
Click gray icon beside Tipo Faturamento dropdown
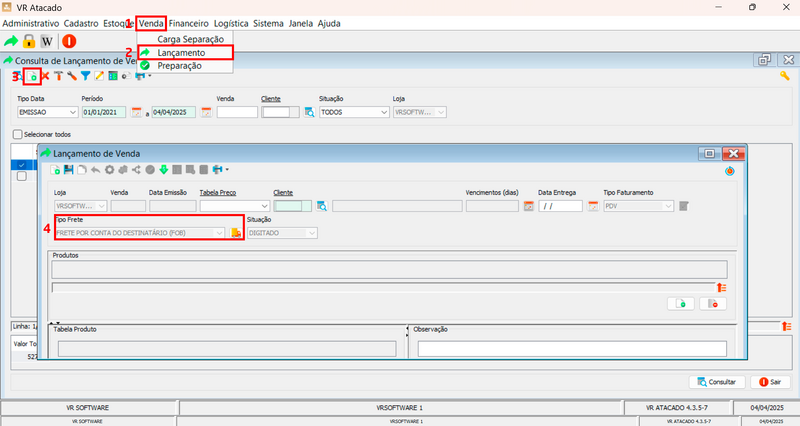pyautogui.click(x=684, y=206)
